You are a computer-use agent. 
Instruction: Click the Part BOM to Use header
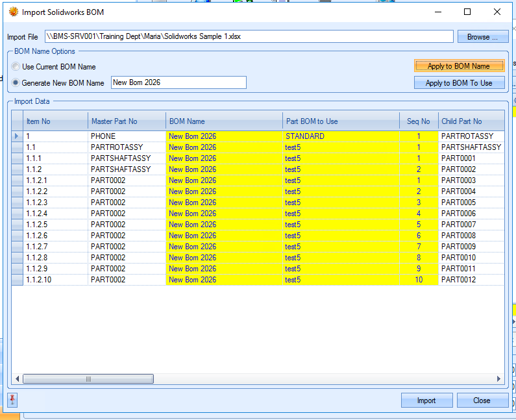(x=341, y=121)
